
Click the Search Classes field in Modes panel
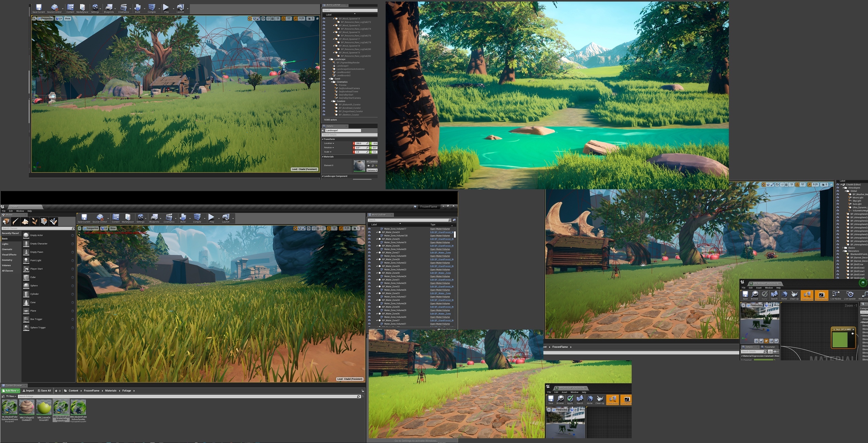point(38,228)
